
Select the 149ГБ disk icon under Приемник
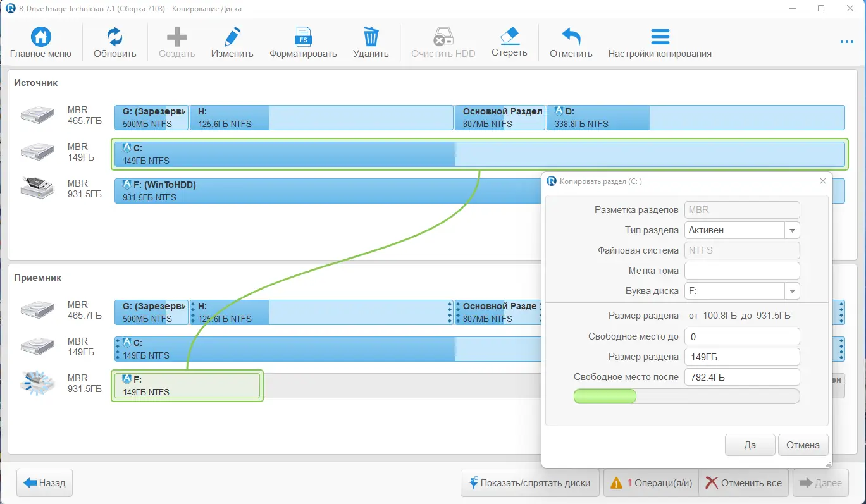point(38,346)
